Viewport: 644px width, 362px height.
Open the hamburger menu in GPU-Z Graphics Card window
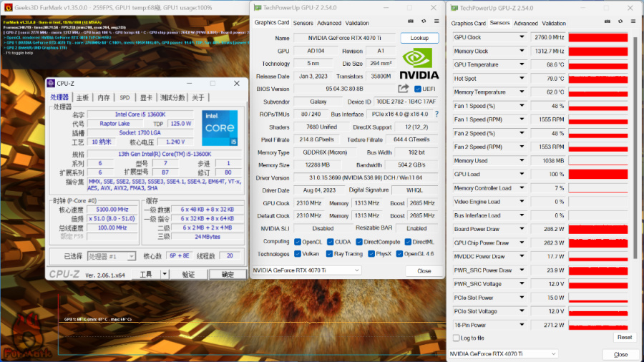(436, 21)
